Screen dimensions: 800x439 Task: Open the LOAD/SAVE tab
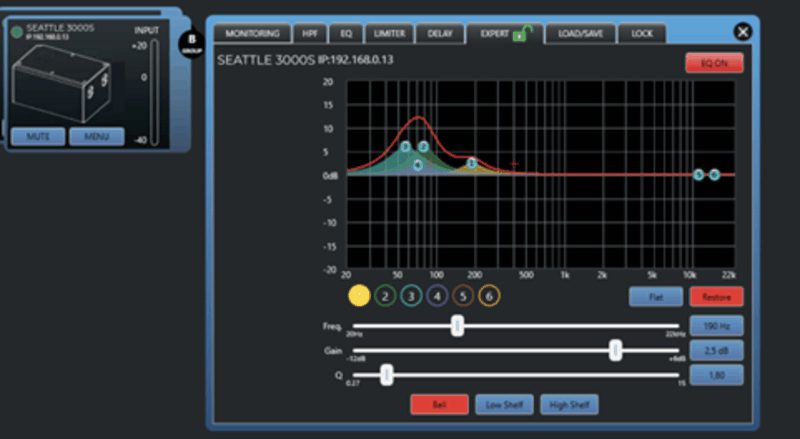[580, 34]
